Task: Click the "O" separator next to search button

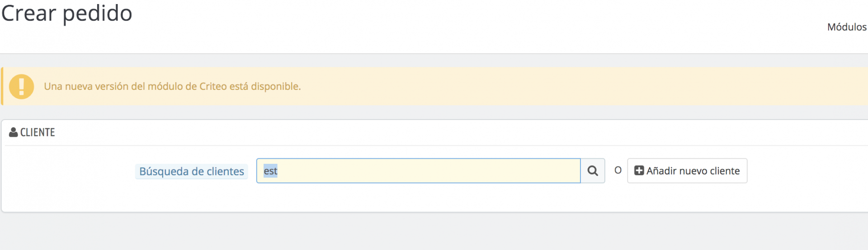Action: click(x=618, y=171)
